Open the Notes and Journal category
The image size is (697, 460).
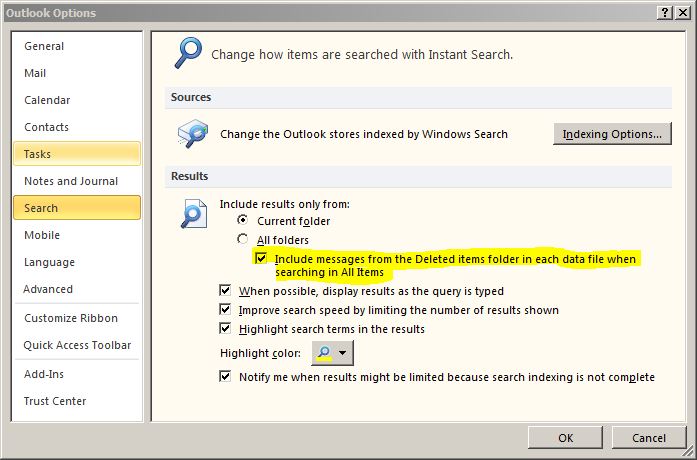tap(77, 181)
